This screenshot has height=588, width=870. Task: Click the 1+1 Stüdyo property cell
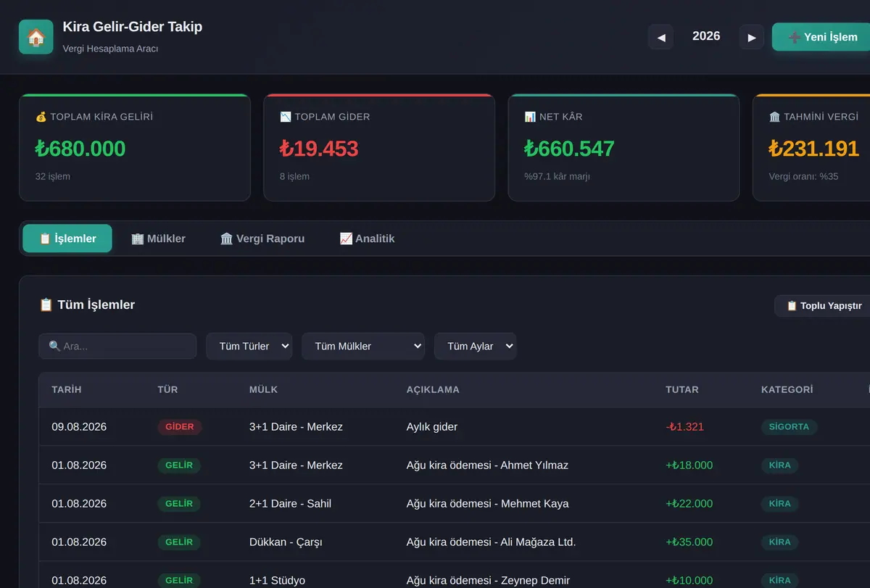point(277,581)
